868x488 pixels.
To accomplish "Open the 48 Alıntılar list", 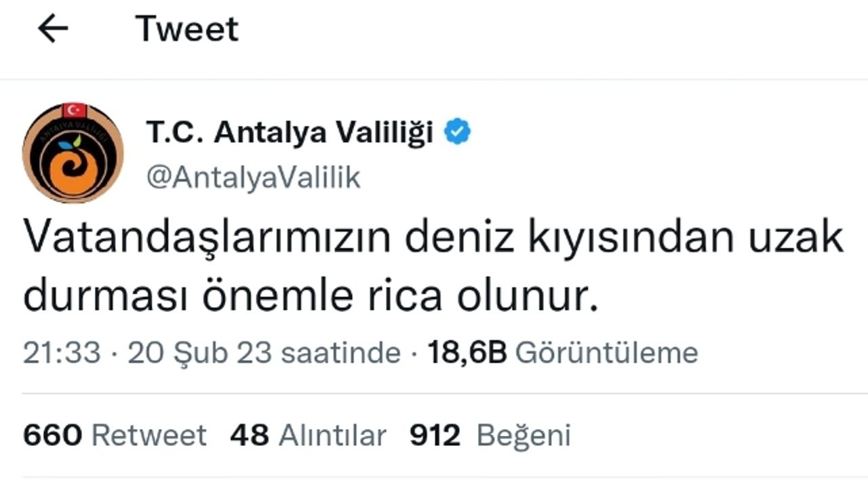I will click(x=308, y=435).
